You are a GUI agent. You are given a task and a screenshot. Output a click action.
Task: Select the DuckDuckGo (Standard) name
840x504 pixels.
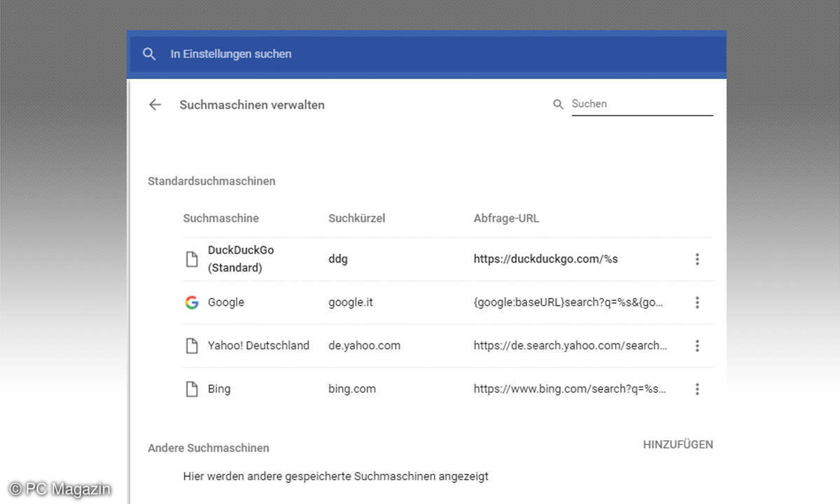coord(241,259)
